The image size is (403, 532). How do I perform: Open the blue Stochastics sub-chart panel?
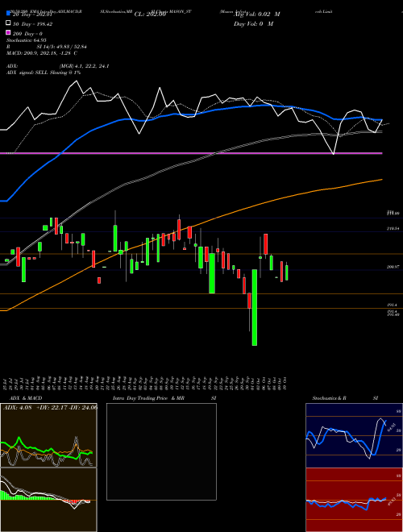354,435
